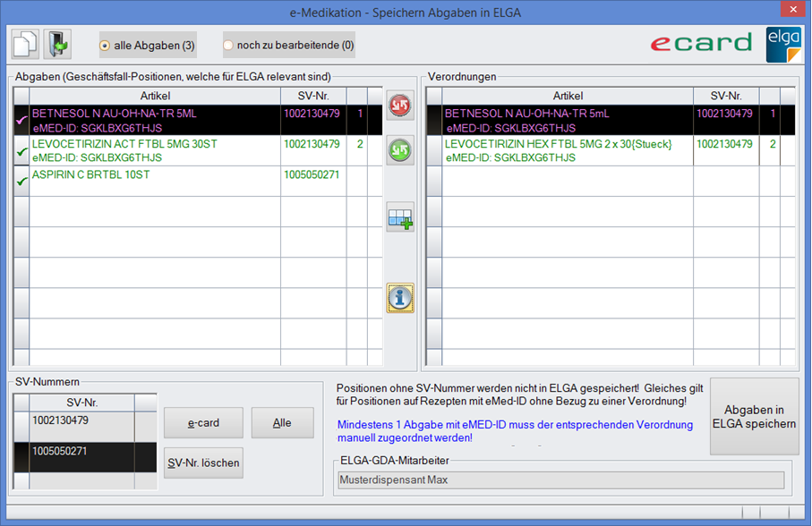Toggle checkmark on LEVOCETIRIZIN ACT row
The height and width of the screenshot is (526, 812).
tap(21, 151)
